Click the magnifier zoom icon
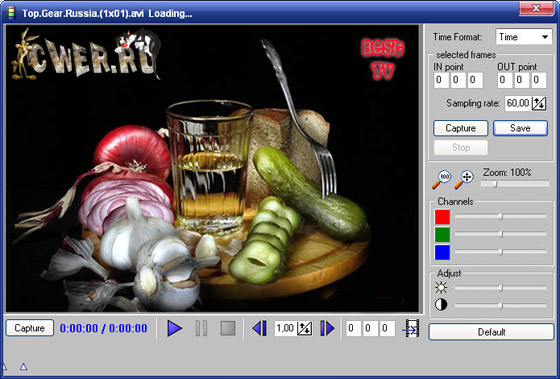 click(441, 179)
